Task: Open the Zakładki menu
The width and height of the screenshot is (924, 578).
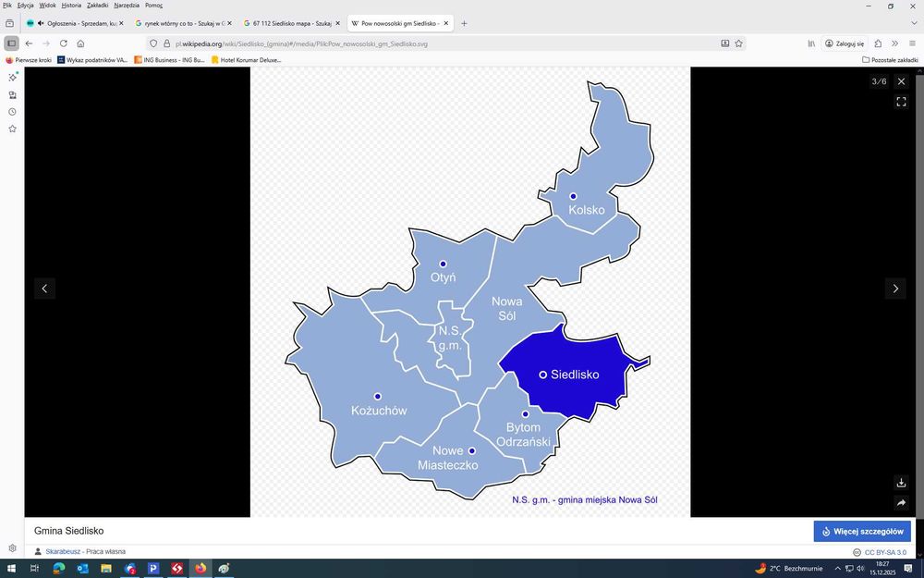Action: click(97, 5)
